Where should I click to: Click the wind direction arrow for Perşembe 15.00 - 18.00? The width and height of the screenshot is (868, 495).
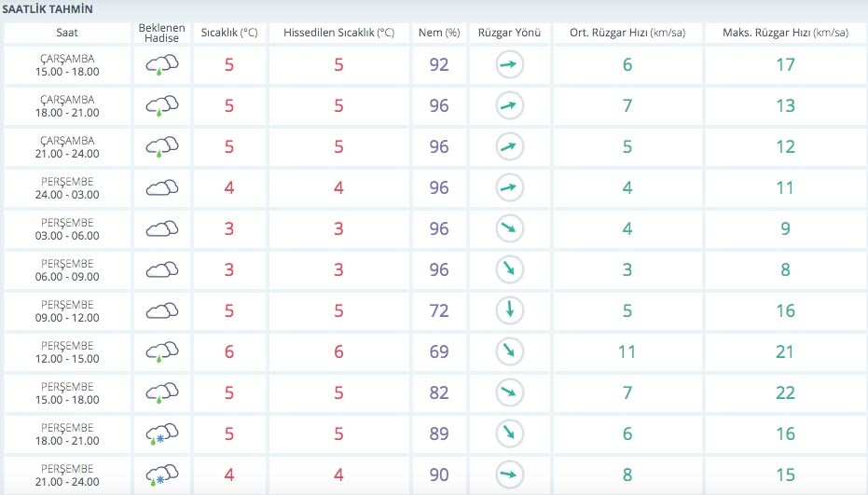tap(510, 392)
